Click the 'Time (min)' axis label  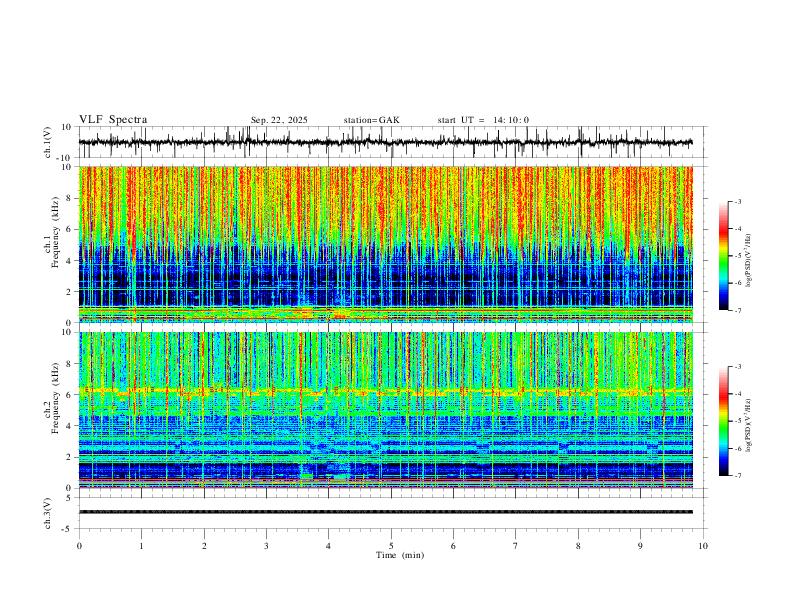click(x=400, y=555)
